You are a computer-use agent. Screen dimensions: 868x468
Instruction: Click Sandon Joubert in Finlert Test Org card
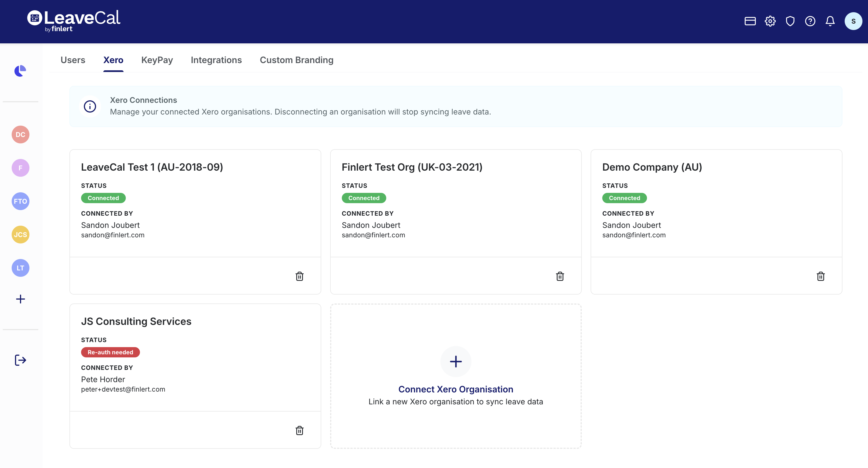click(x=371, y=225)
